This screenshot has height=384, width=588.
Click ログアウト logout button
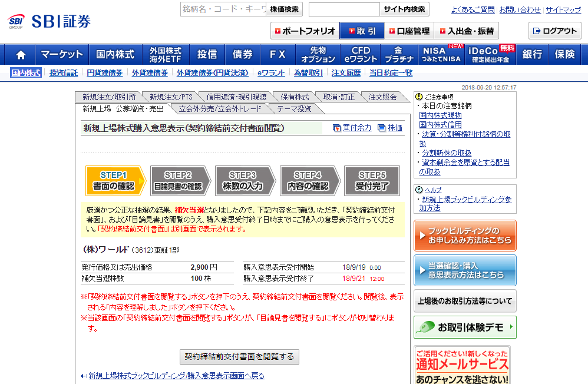(554, 31)
